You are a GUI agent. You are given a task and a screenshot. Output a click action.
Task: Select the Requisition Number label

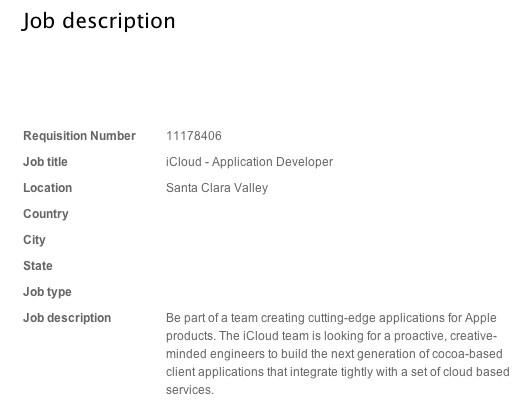(x=79, y=136)
